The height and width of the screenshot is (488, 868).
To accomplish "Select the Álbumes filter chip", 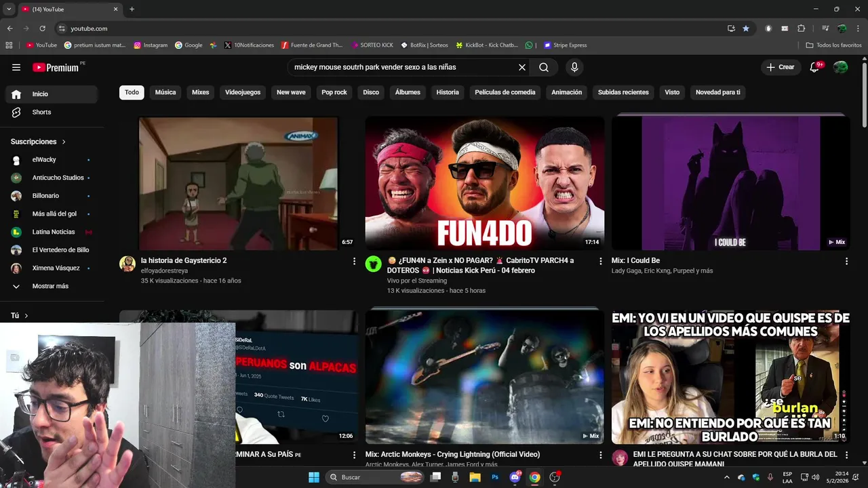I will pos(408,92).
